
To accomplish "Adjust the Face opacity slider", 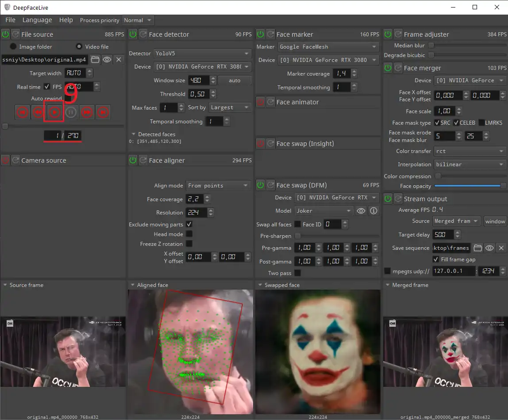I will coord(470,186).
